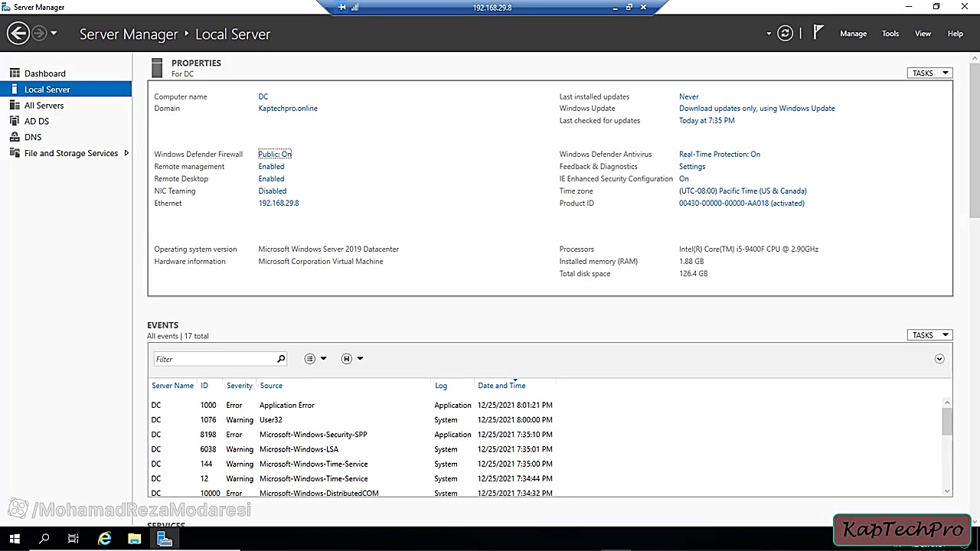
Task: Click the All Servers icon
Action: [x=15, y=106]
